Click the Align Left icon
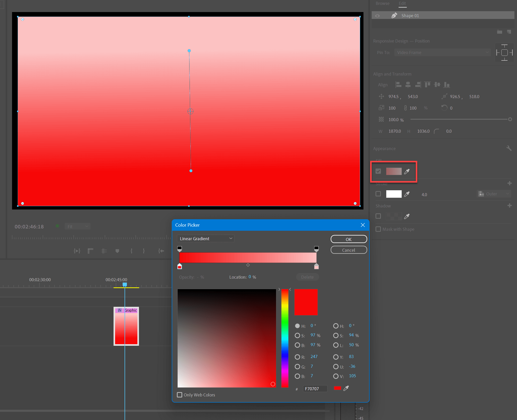Viewport: 517px width, 420px height. (399, 85)
